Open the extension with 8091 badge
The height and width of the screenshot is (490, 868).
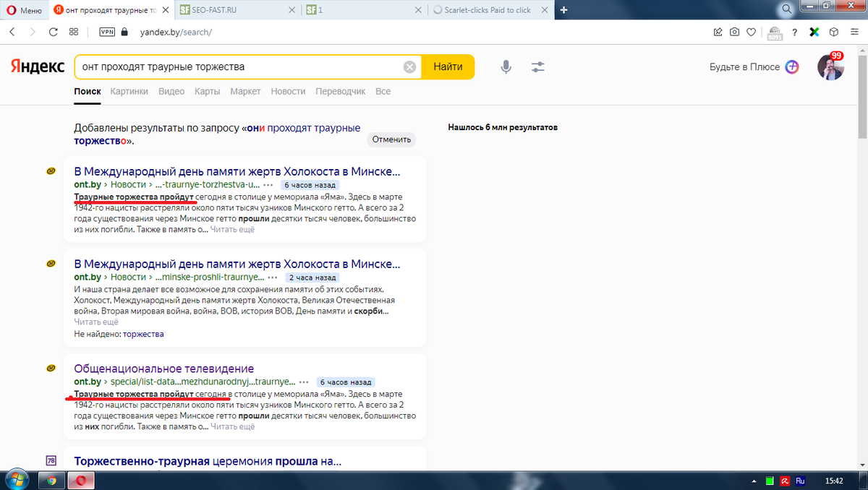click(x=775, y=33)
